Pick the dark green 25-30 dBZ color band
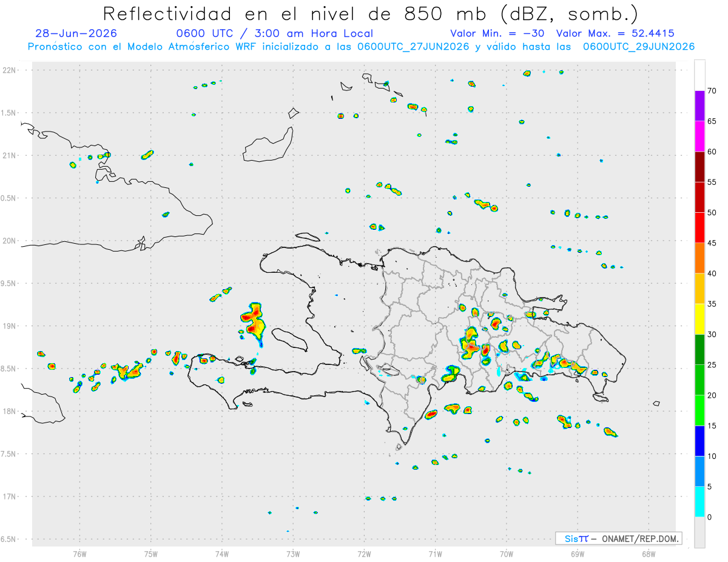Image resolution: width=728 pixels, height=562 pixels. [x=699, y=350]
